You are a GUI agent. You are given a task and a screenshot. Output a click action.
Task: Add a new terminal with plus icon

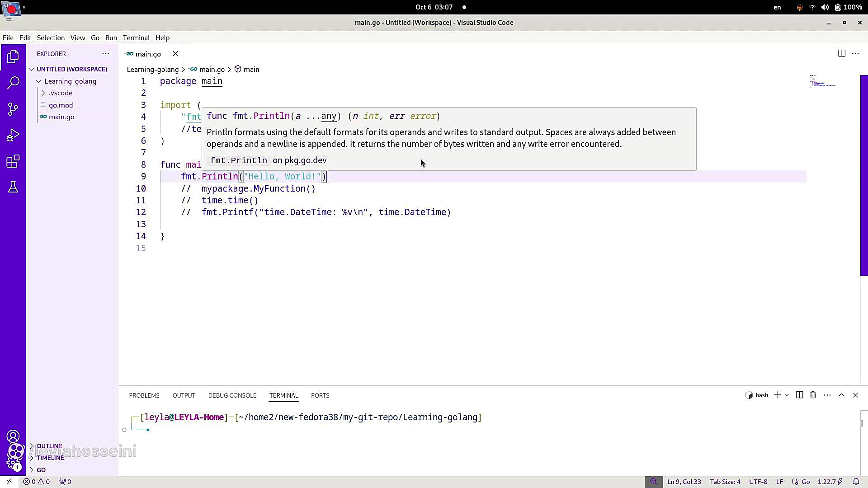[x=778, y=395]
